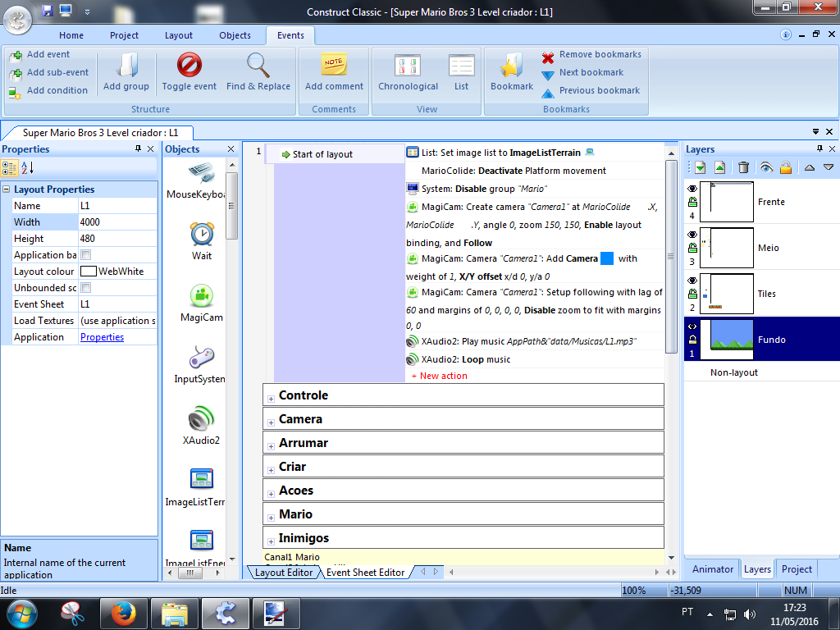Move layer up with arrow icon
The width and height of the screenshot is (840, 630).
[810, 167]
